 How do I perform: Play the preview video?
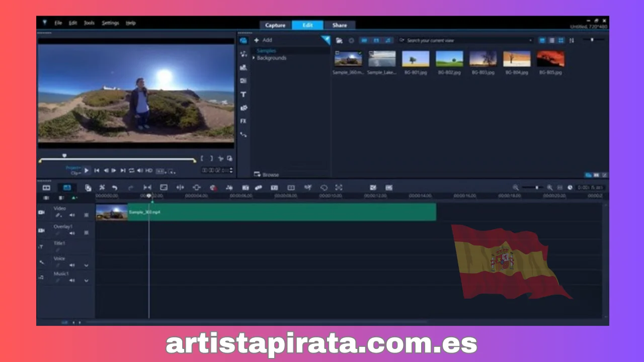(87, 170)
